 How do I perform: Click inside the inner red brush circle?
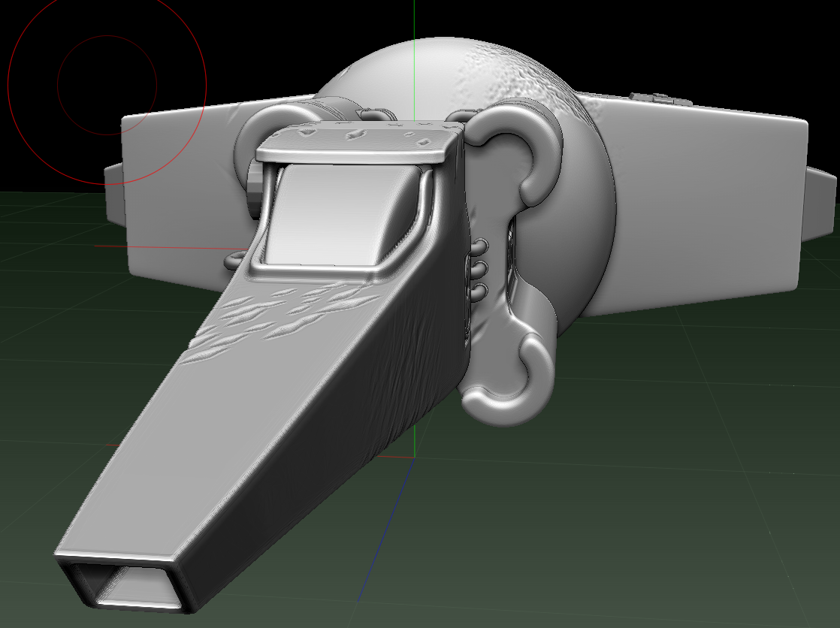(x=107, y=85)
